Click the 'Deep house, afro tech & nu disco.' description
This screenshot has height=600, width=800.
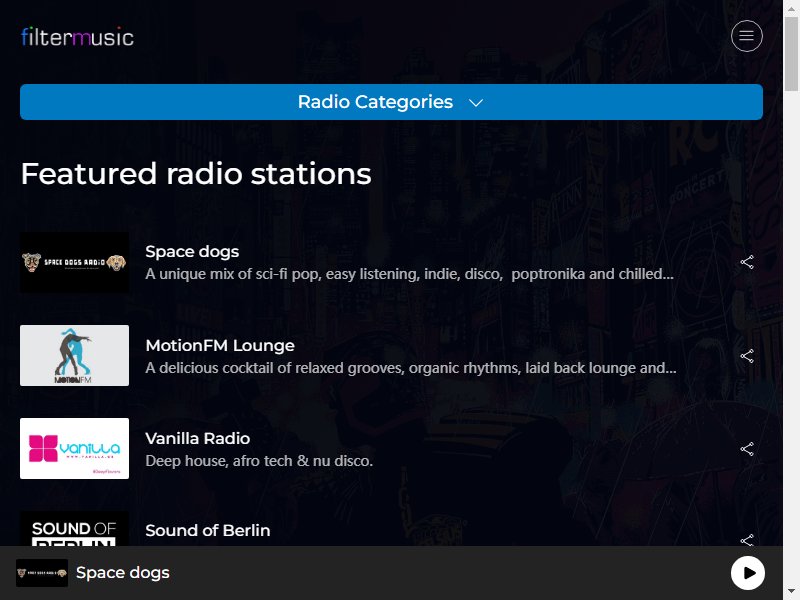[x=259, y=461]
